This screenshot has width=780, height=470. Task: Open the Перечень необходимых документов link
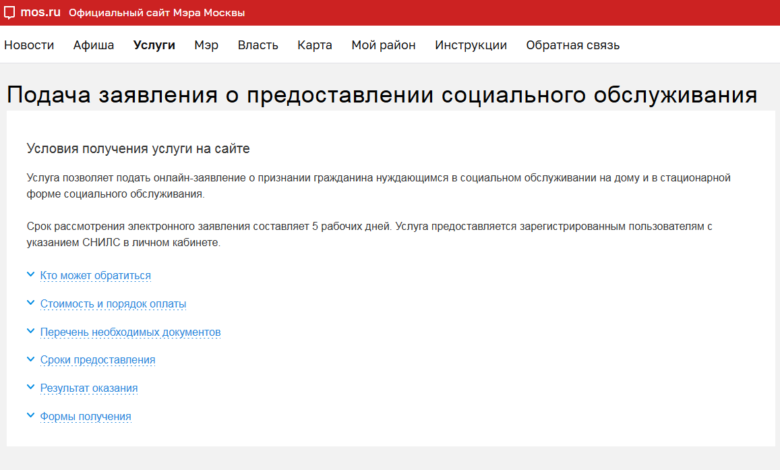pos(130,332)
